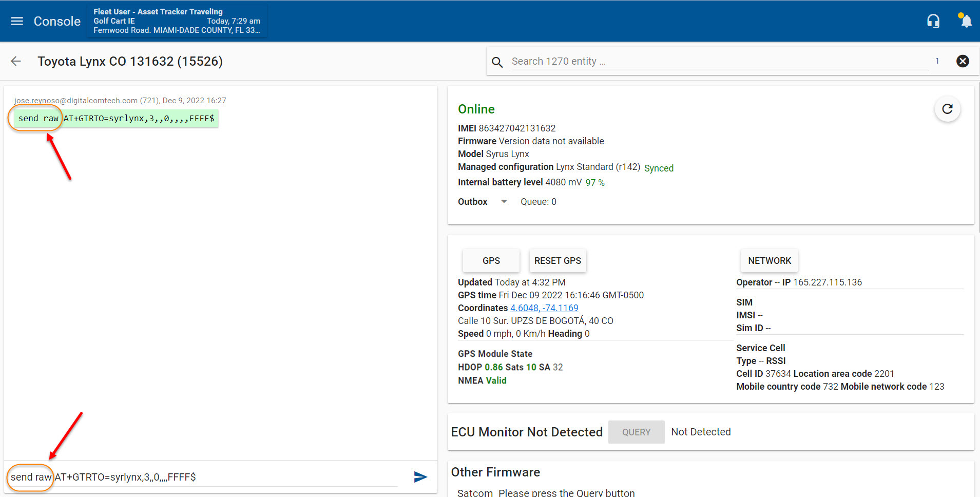
Task: Click the QUERY button for ECU Monitor
Action: click(x=636, y=432)
